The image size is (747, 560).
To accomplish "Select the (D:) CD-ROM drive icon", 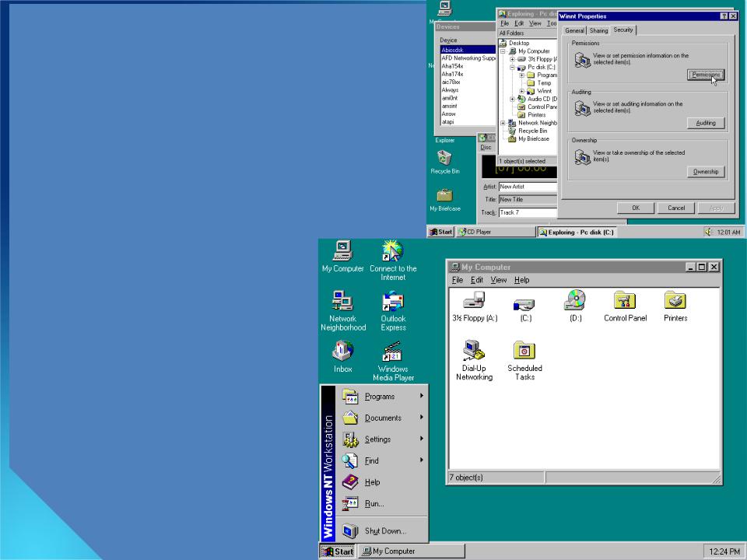I will click(x=576, y=306).
